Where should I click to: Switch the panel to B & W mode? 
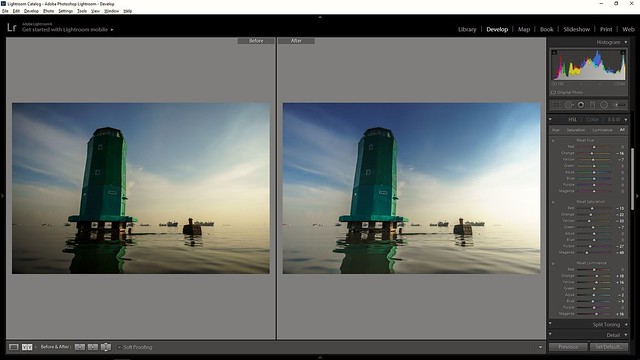pyautogui.click(x=614, y=120)
